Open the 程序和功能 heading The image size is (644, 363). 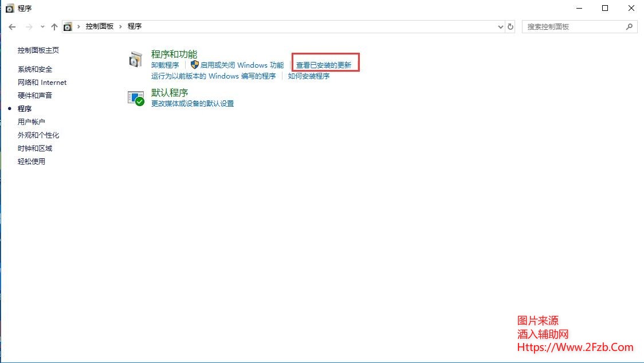(x=174, y=54)
